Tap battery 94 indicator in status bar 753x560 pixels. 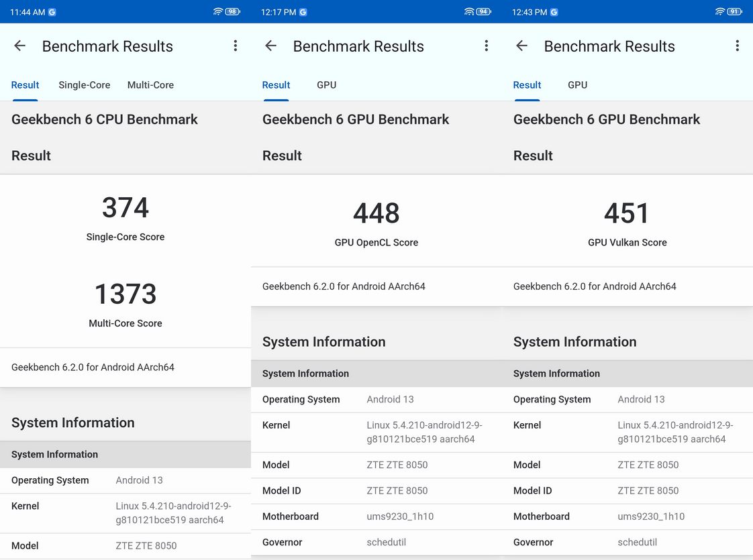coord(484,11)
